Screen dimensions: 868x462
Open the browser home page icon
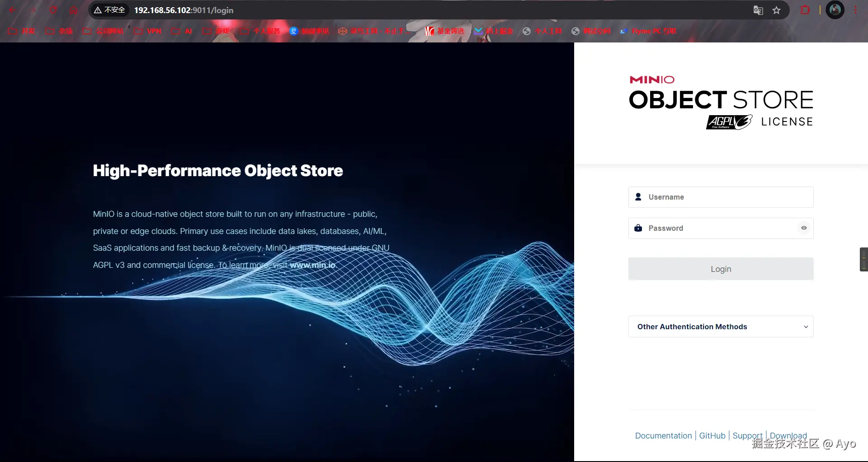click(x=73, y=10)
